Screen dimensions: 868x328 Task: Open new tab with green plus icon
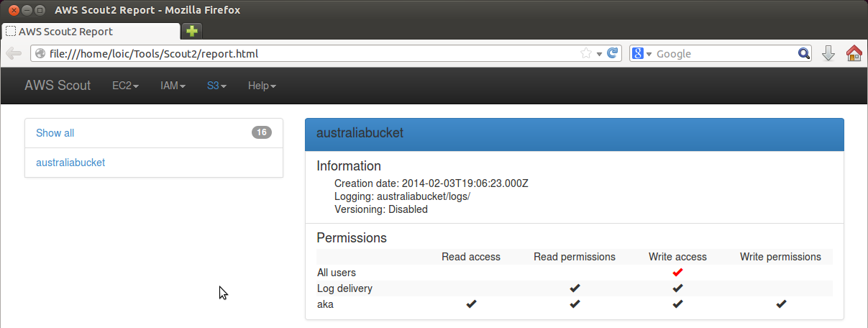pyautogui.click(x=192, y=31)
